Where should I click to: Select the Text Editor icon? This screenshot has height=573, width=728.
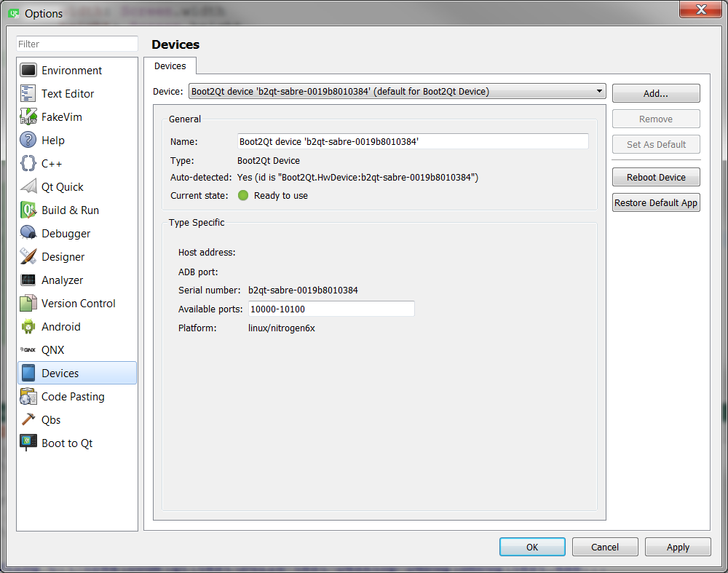coord(28,93)
